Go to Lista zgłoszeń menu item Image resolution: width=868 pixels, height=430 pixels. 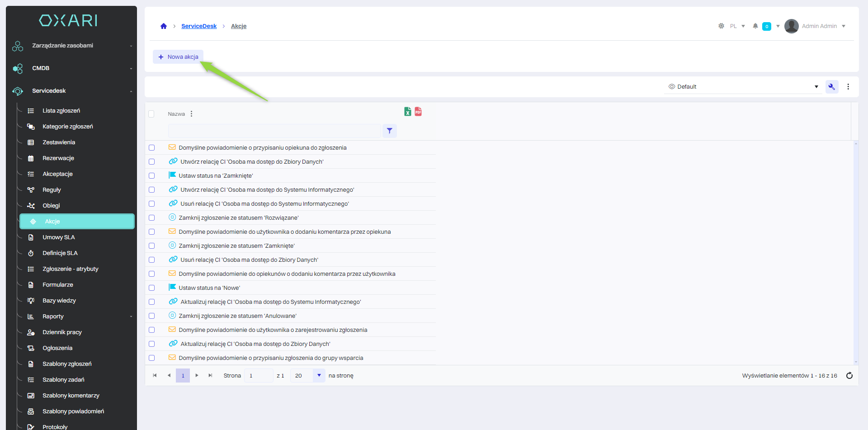click(61, 111)
